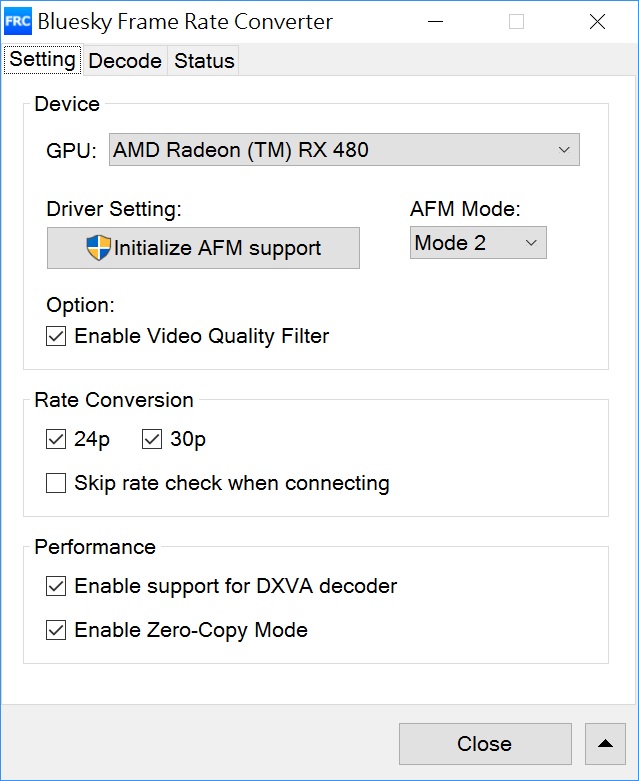Uncheck the 24p rate conversion box
The image size is (639, 781).
point(56,439)
